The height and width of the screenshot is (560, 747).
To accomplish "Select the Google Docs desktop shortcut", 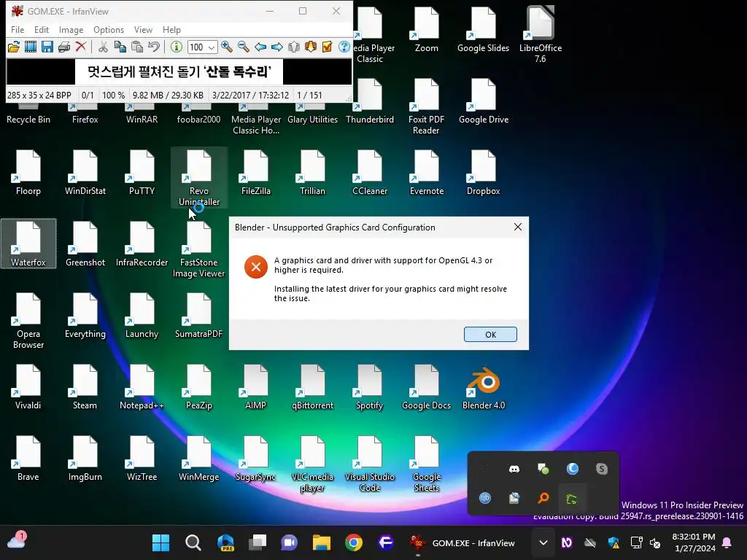I will (x=426, y=388).
